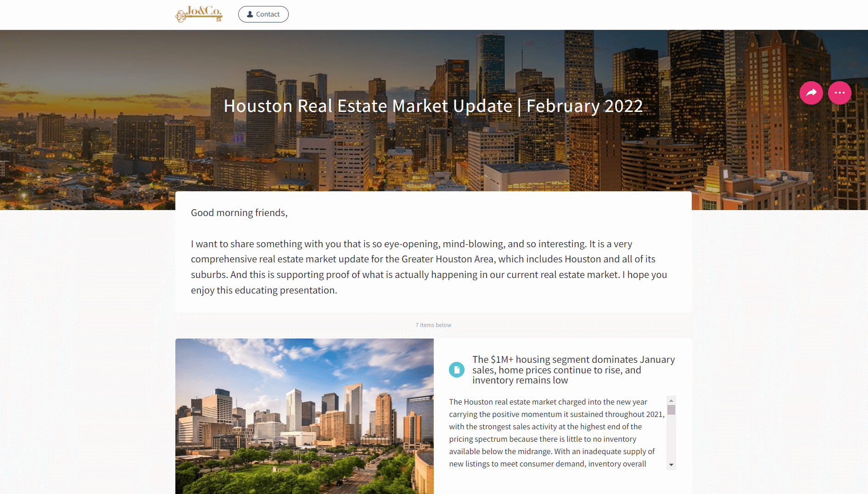Click "February 2022" in the banner heading
The width and height of the screenshot is (868, 494).
[x=584, y=106]
